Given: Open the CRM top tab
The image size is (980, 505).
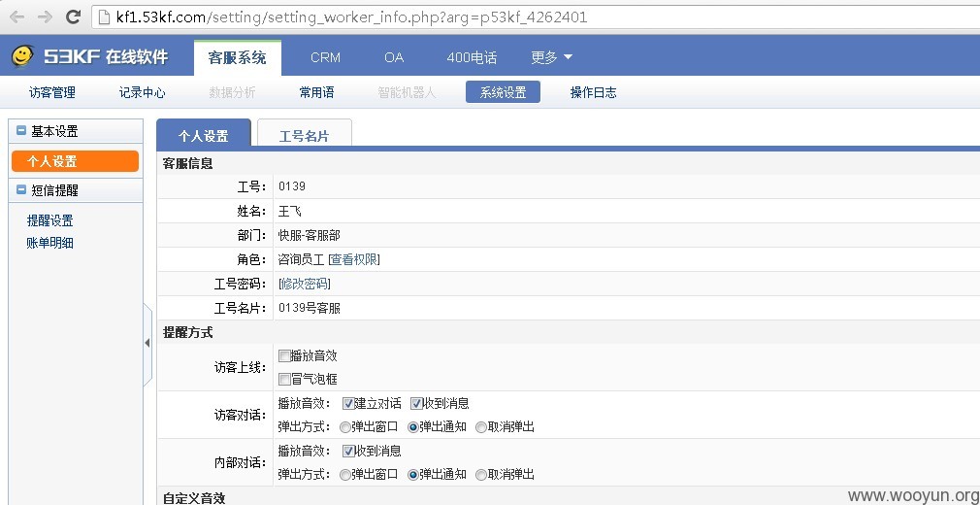Looking at the screenshot, I should [326, 57].
